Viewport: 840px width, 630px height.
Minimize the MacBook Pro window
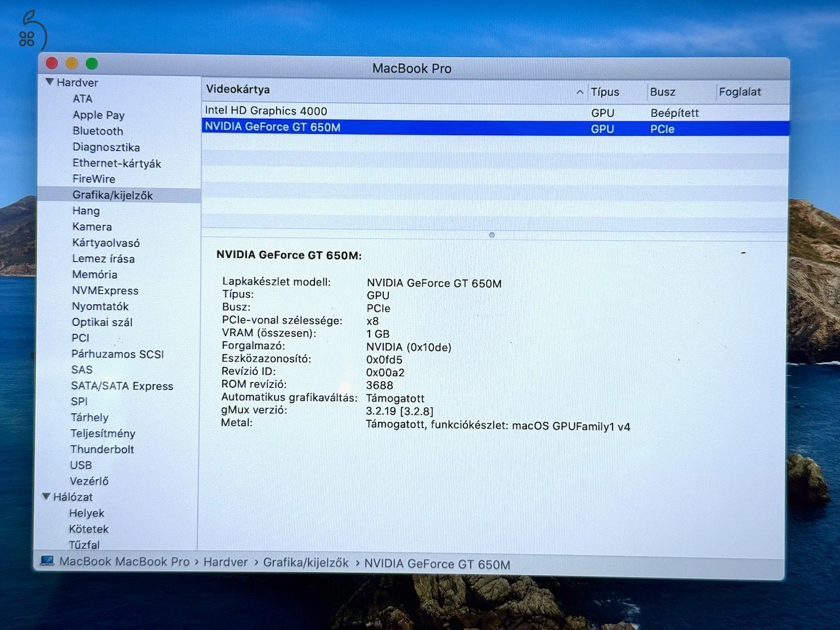72,64
